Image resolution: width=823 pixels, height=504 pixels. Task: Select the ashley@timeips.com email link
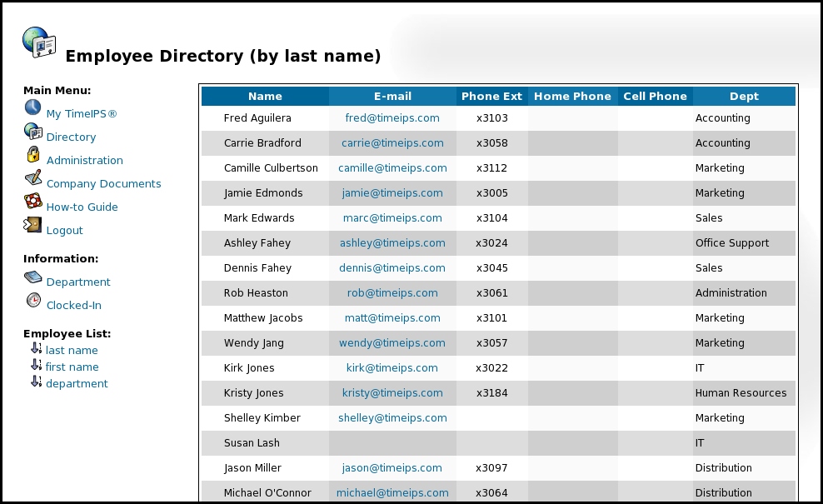coord(392,243)
